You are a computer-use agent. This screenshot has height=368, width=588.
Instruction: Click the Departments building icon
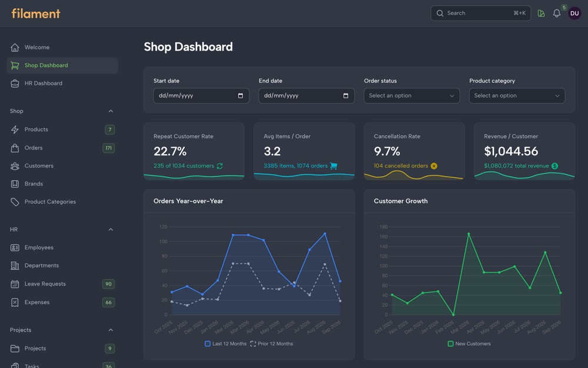click(x=15, y=266)
